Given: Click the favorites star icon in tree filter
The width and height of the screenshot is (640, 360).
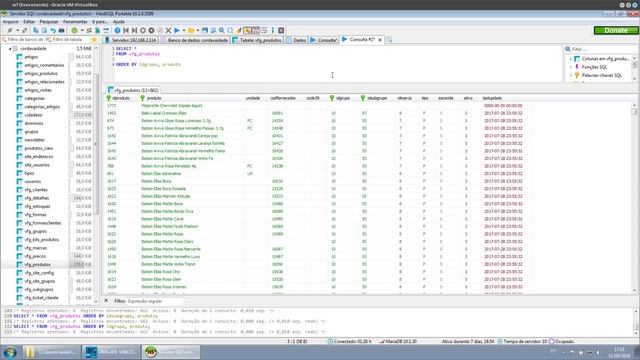Looking at the screenshot, I should click(x=94, y=40).
